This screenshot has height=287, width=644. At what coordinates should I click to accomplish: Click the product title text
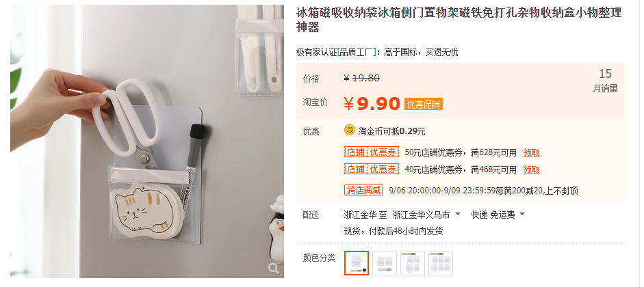[x=459, y=20]
